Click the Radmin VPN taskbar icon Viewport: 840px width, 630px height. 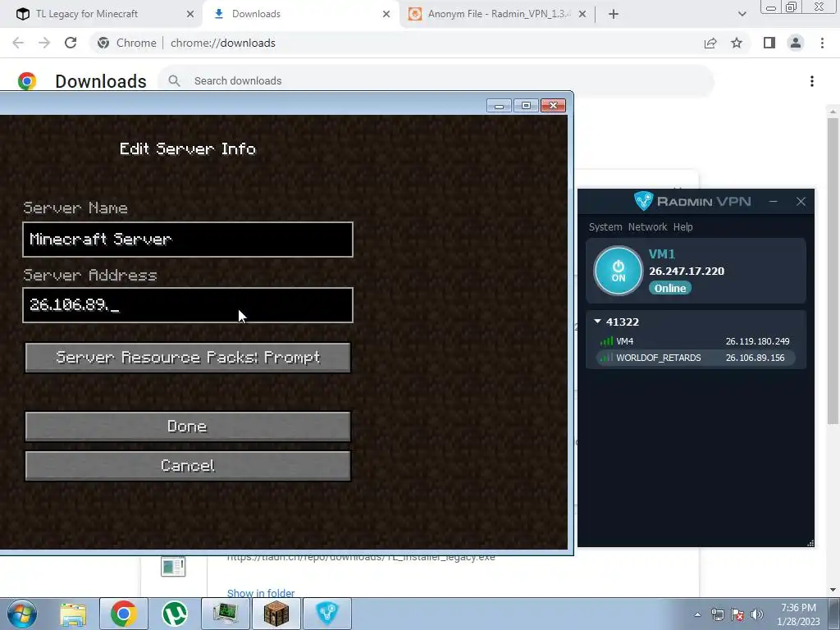click(327, 614)
